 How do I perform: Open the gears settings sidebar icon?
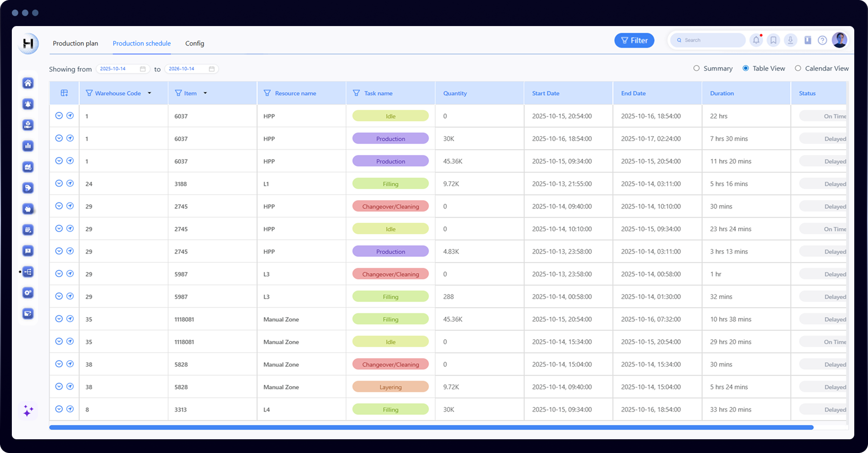point(28,292)
